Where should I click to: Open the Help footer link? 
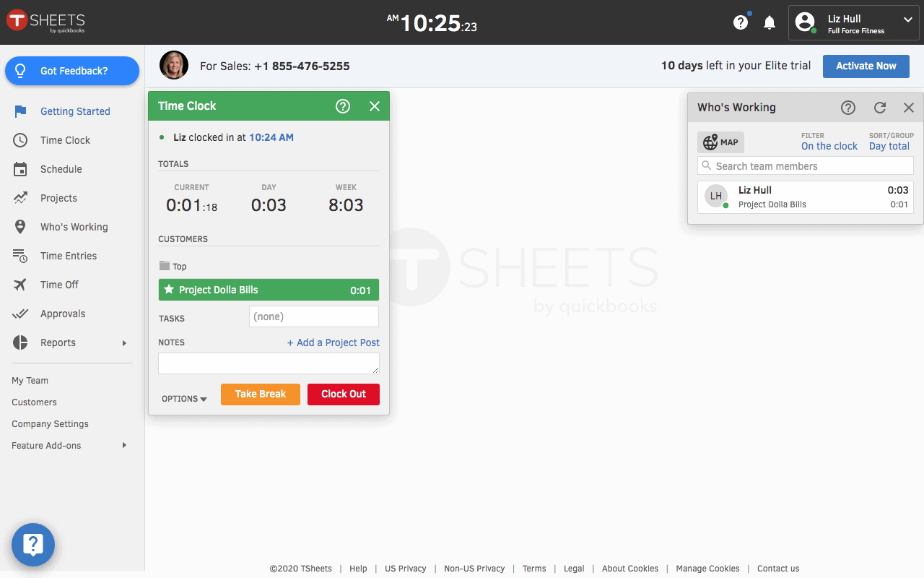(358, 569)
